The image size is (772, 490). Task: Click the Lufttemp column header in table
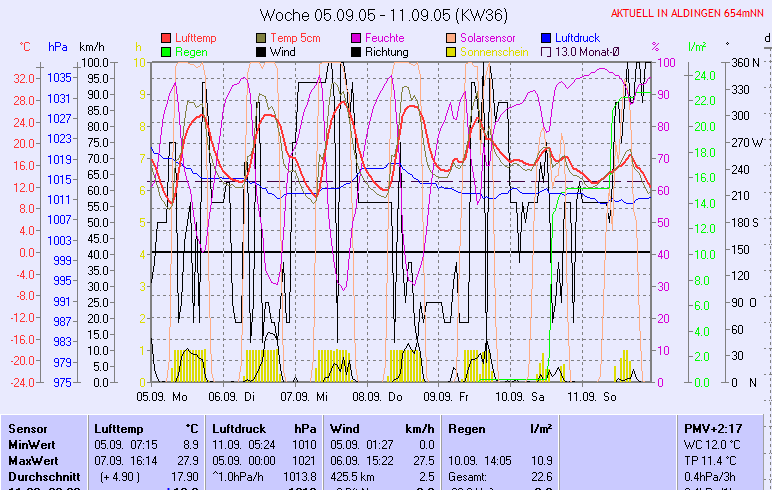(x=120, y=428)
